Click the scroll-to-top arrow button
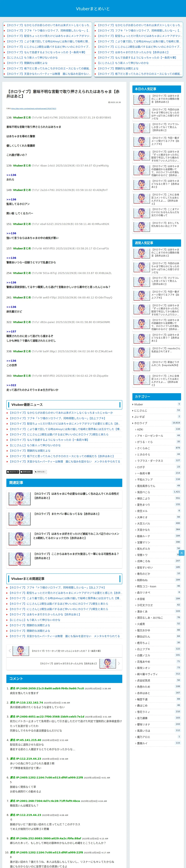 182,553
